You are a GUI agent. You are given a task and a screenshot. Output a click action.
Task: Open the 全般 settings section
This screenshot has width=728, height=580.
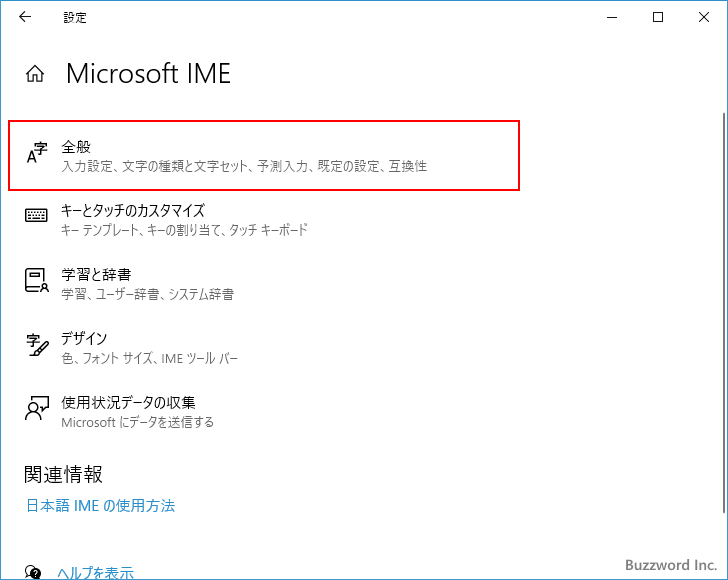(264, 156)
